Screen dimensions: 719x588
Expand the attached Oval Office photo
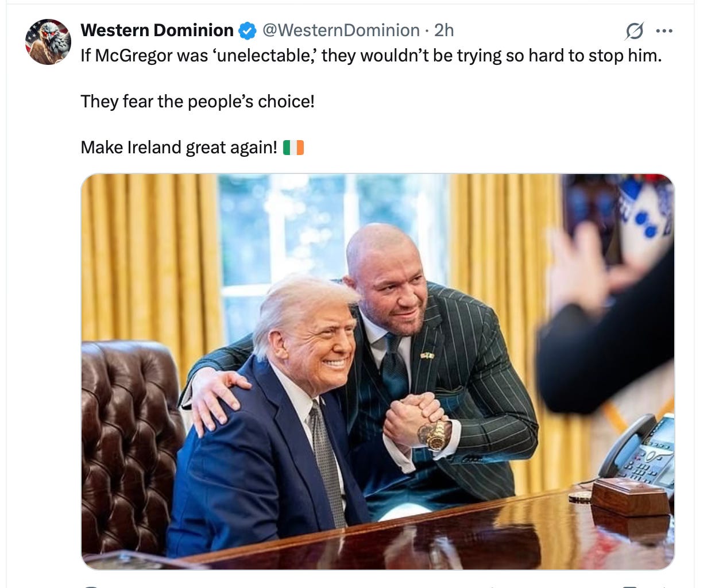[378, 372]
